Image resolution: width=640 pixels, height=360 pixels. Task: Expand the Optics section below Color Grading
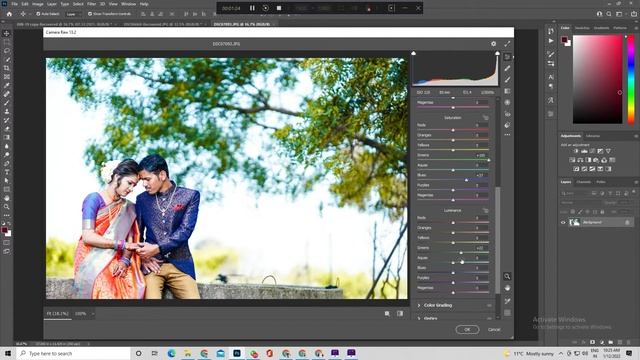point(419,318)
